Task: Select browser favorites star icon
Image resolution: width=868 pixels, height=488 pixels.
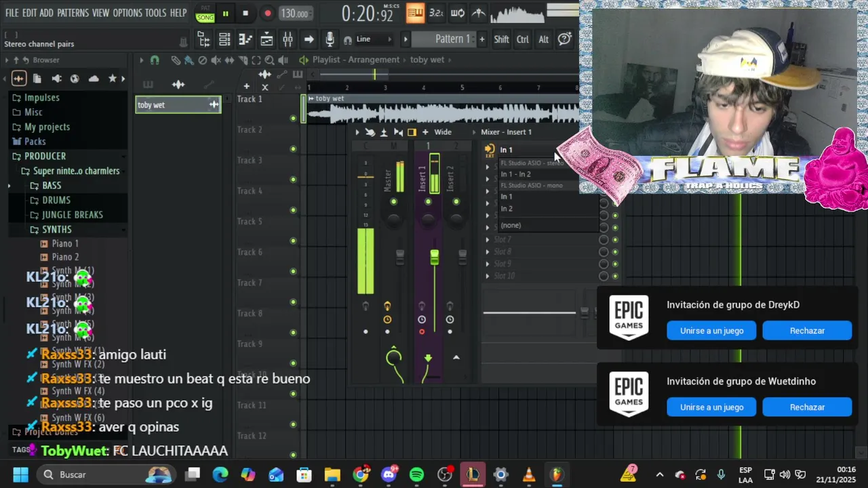Action: pyautogui.click(x=113, y=79)
